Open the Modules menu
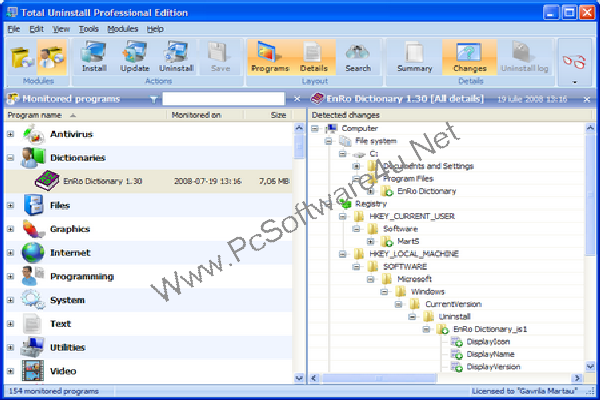600x400 pixels. [122, 29]
